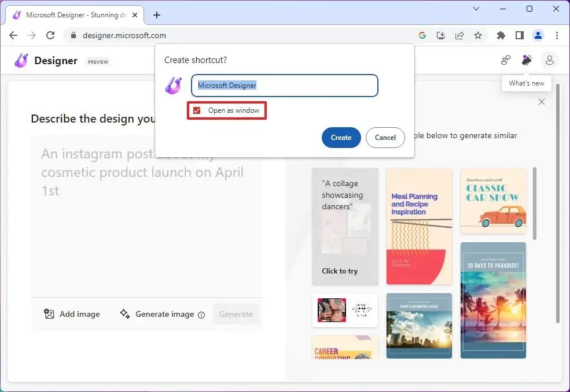Screen dimensions: 570x392
Task: Select the Career Consulting template
Action: tap(345, 347)
